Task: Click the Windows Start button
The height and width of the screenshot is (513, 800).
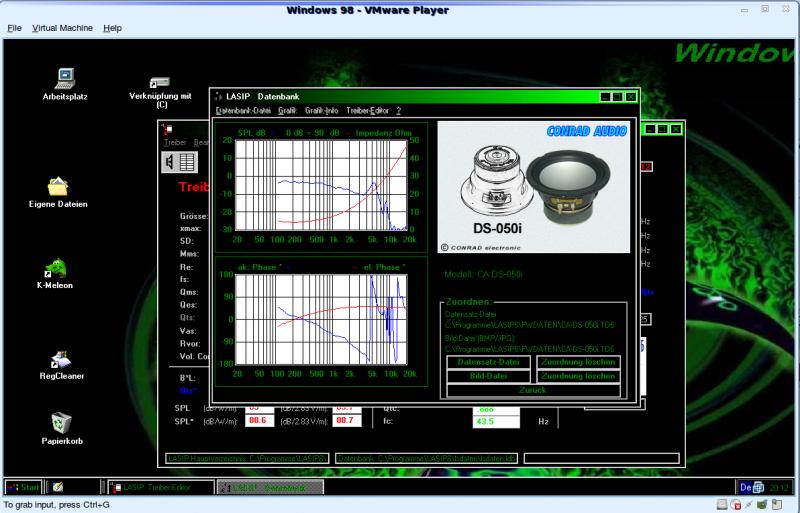Action: coord(24,487)
